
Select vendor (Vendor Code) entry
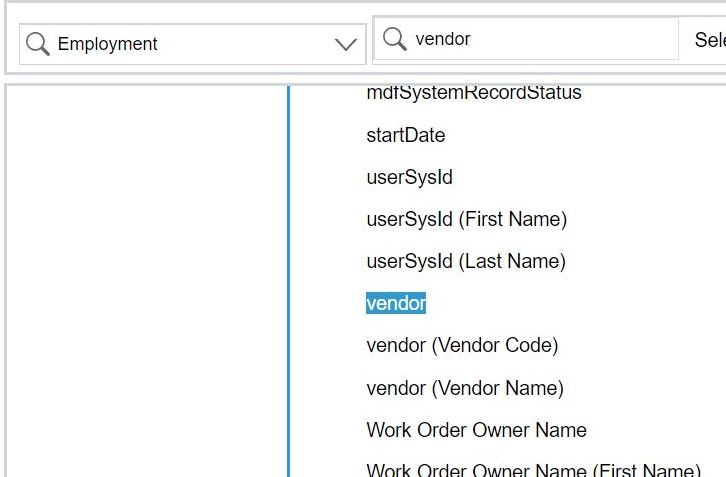coord(462,345)
